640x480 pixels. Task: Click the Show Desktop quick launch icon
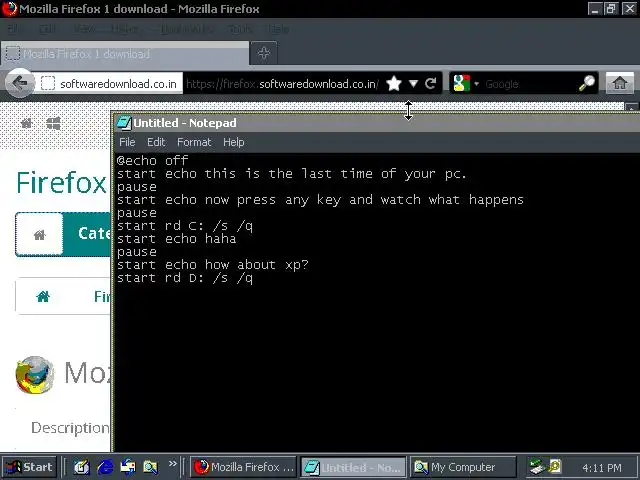coord(81,467)
